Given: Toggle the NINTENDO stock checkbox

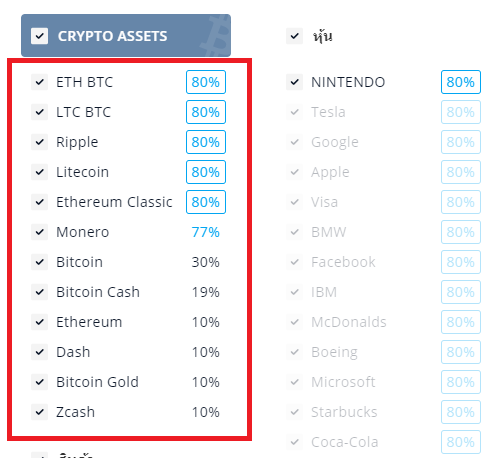Looking at the screenshot, I should tap(294, 82).
